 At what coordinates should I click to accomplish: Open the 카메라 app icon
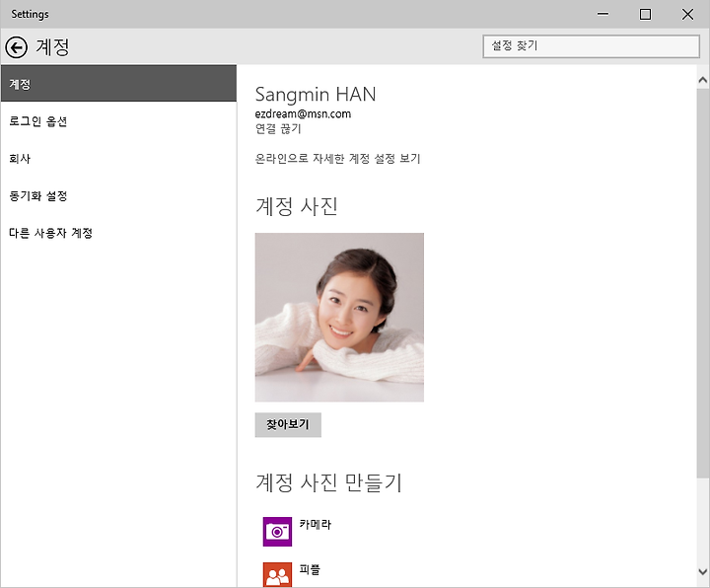click(277, 532)
